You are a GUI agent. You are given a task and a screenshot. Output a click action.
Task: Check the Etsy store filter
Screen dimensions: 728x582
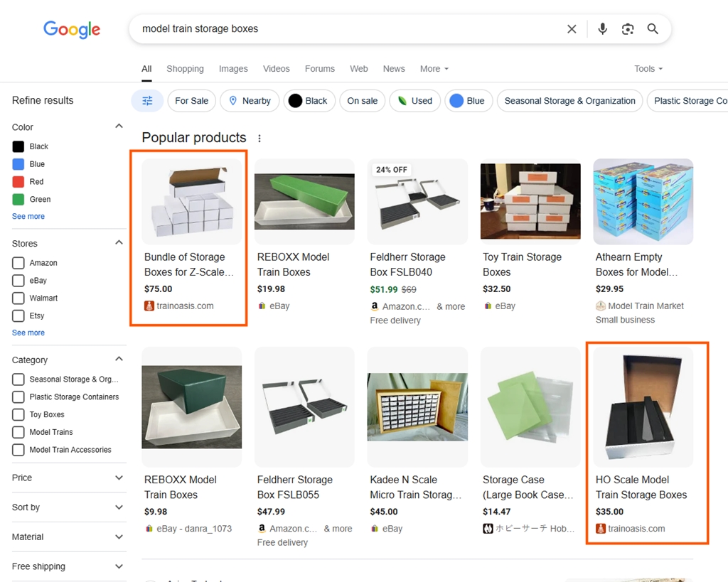[18, 316]
